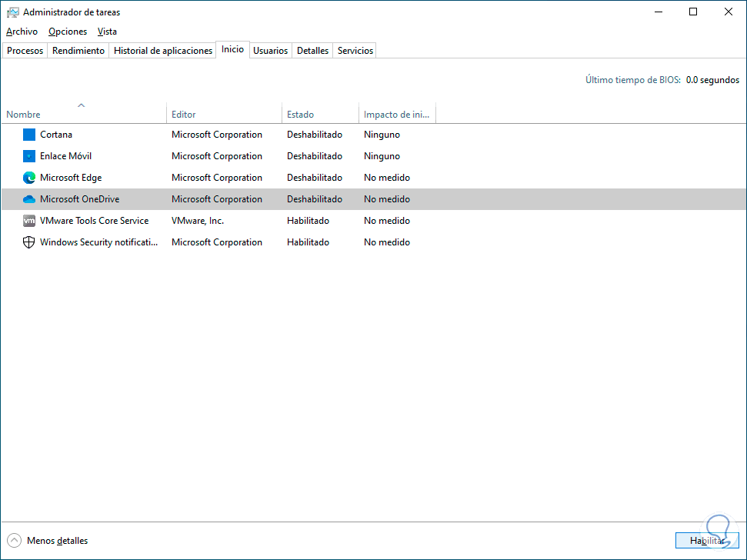The image size is (747, 560).
Task: Click the Microsoft OneDrive cloud icon
Action: pyautogui.click(x=29, y=199)
